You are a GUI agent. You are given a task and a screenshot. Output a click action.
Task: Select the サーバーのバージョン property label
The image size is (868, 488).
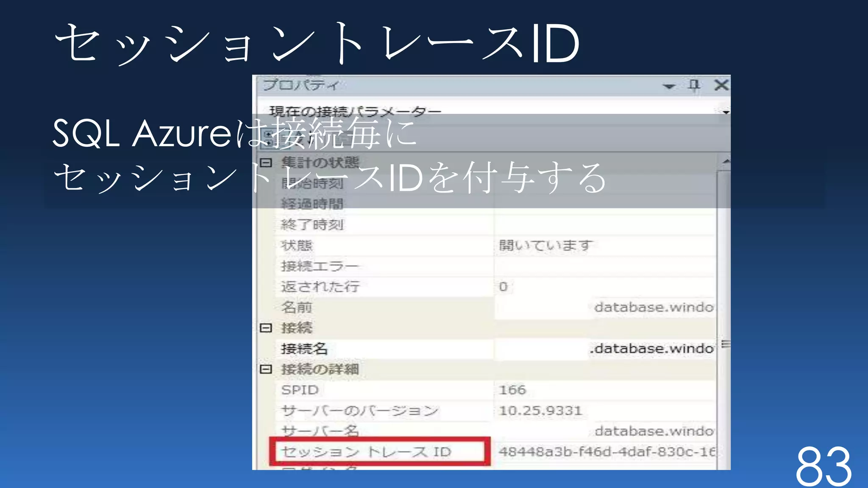click(x=360, y=410)
